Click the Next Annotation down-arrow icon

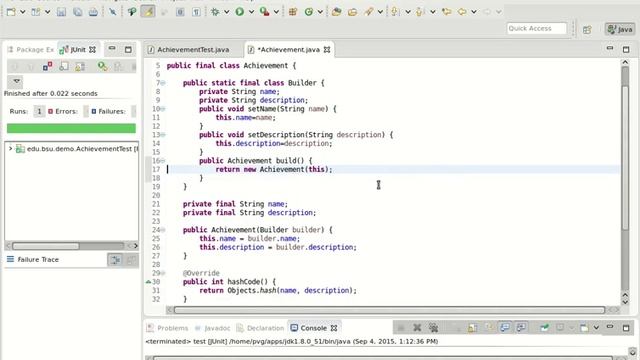coord(395,12)
